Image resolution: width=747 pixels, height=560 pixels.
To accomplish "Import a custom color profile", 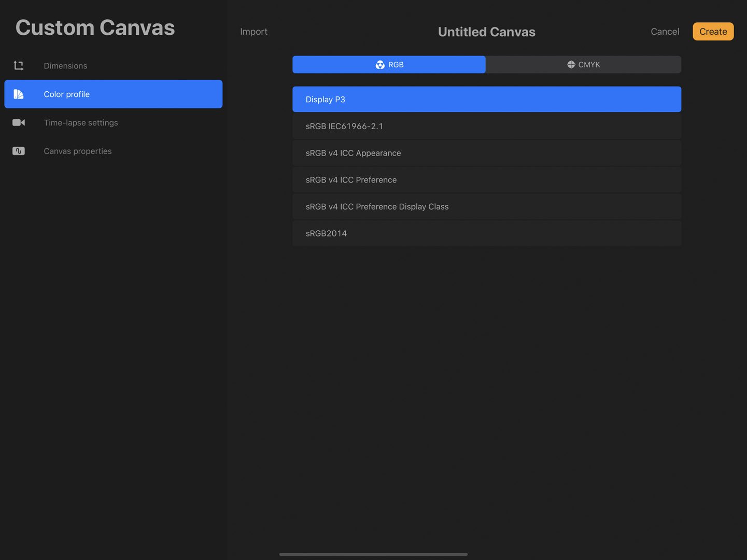I will click(x=253, y=31).
